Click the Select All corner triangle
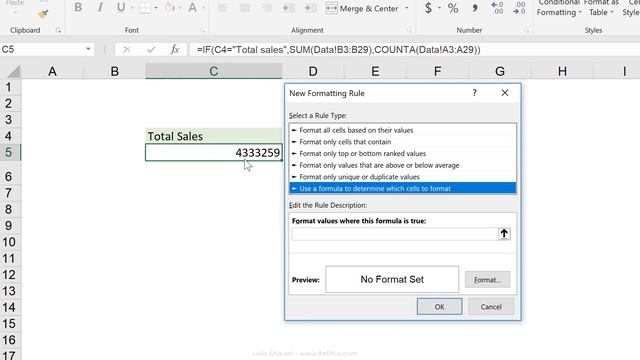640x360 pixels. (14, 71)
